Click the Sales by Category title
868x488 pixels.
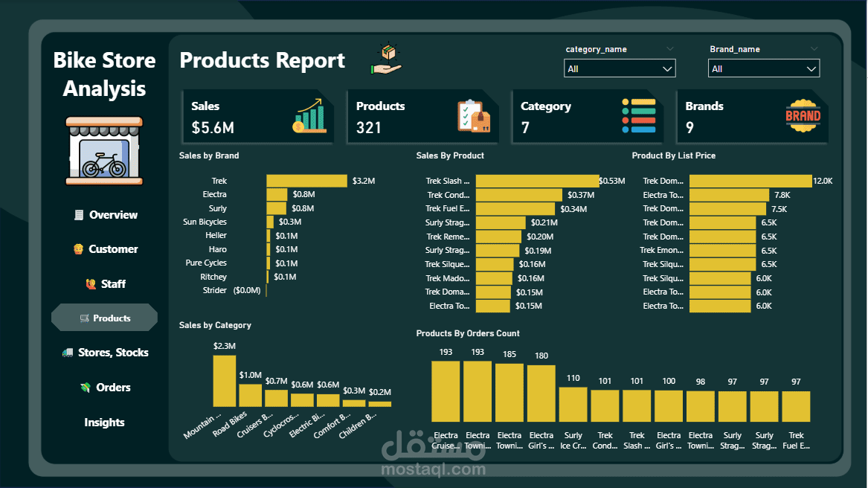pos(215,325)
